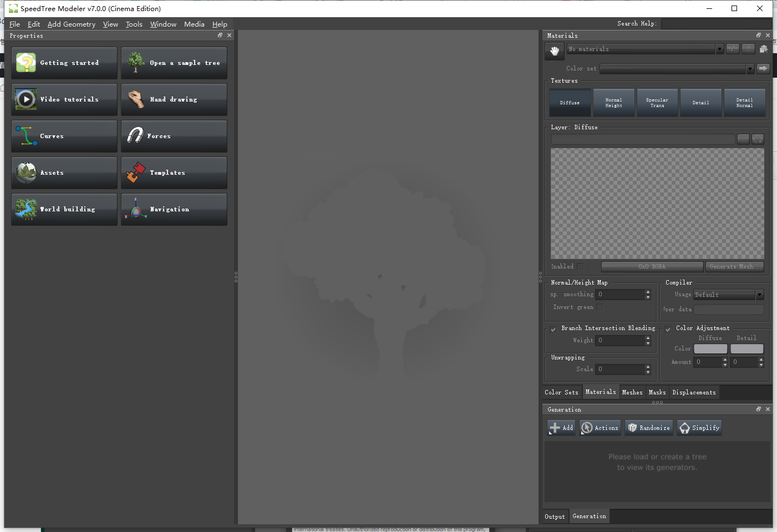The width and height of the screenshot is (777, 532).
Task: Switch to the Meshes tab
Action: click(x=632, y=392)
